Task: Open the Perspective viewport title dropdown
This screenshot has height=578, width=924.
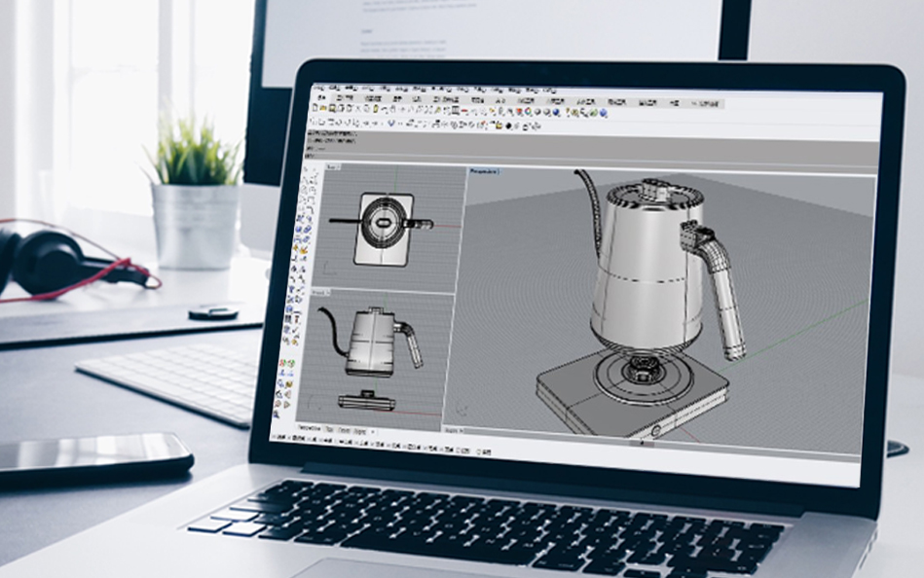Action: (x=484, y=171)
